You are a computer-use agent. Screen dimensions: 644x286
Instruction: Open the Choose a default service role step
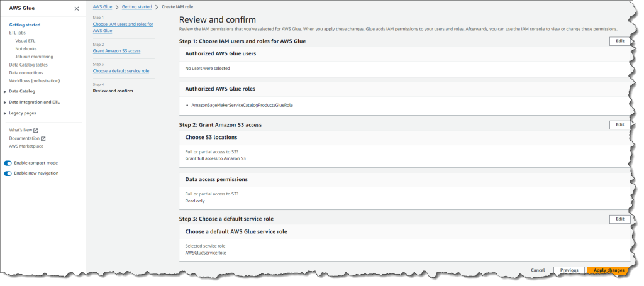[x=121, y=71]
